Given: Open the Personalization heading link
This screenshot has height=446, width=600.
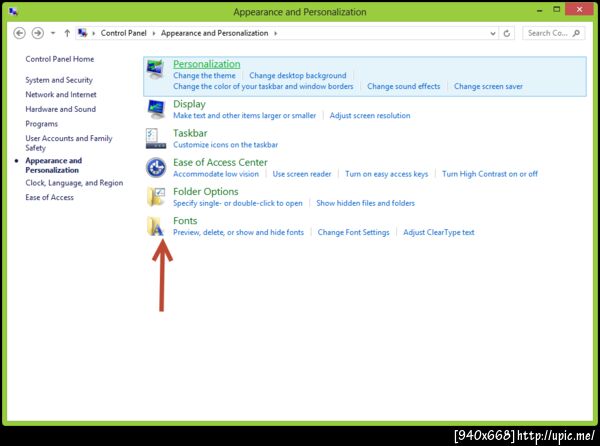Looking at the screenshot, I should 207,64.
